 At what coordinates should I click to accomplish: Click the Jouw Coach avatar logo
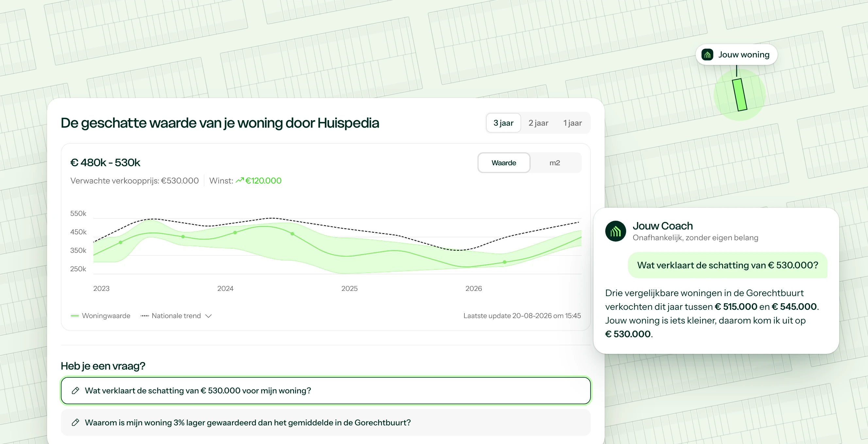click(615, 231)
